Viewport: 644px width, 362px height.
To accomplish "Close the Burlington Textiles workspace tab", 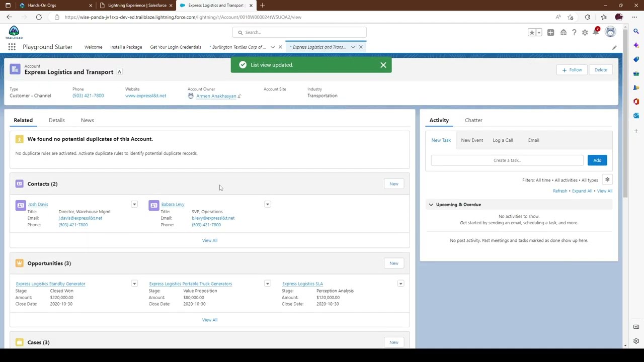I will click(x=280, y=47).
